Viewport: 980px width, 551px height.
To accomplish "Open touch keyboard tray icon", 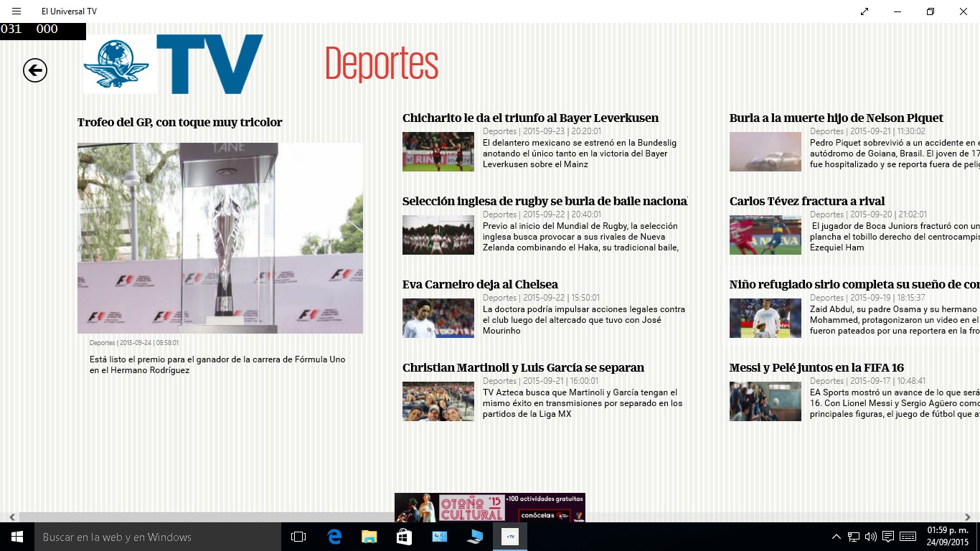I will (x=908, y=537).
